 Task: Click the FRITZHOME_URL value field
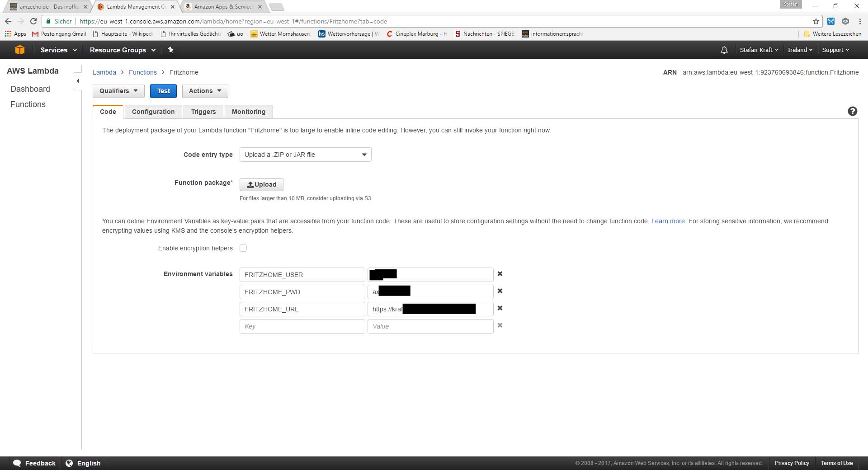pyautogui.click(x=430, y=309)
